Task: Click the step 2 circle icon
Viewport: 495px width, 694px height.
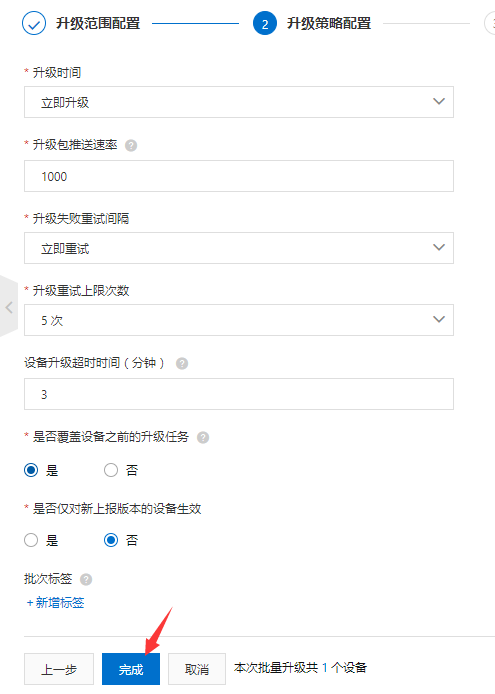Action: (x=265, y=23)
